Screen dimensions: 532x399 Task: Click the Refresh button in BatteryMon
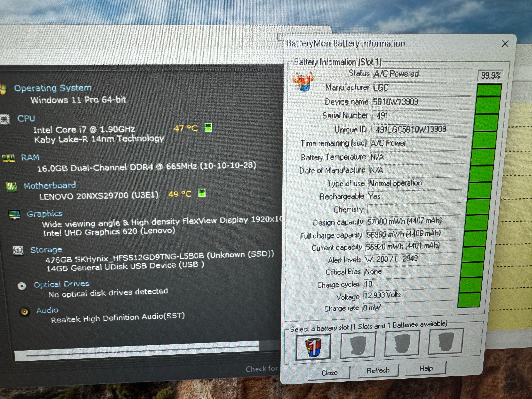(x=378, y=370)
